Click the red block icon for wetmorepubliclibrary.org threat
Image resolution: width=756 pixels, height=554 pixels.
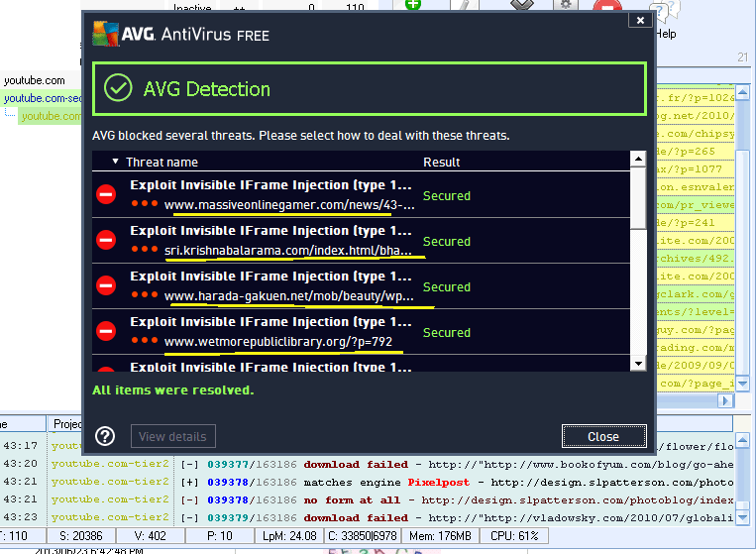click(106, 331)
